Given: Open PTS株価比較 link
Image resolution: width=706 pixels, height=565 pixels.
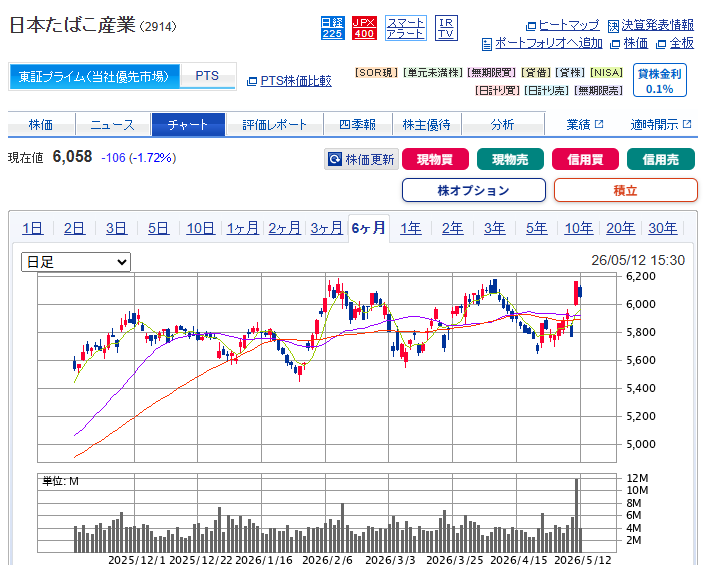Looking at the screenshot, I should [296, 81].
